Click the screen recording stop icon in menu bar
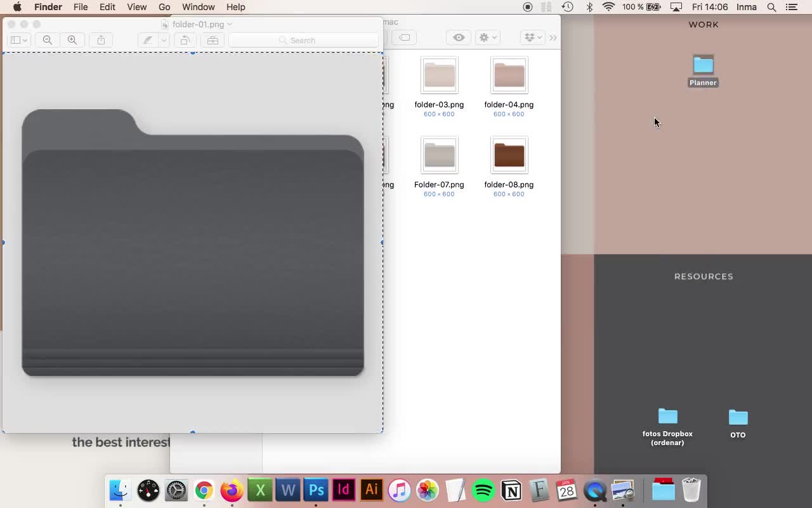 [528, 7]
